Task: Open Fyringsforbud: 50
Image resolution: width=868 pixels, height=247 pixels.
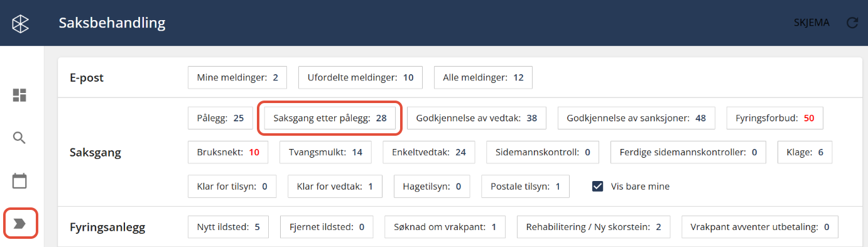Action: click(x=775, y=118)
